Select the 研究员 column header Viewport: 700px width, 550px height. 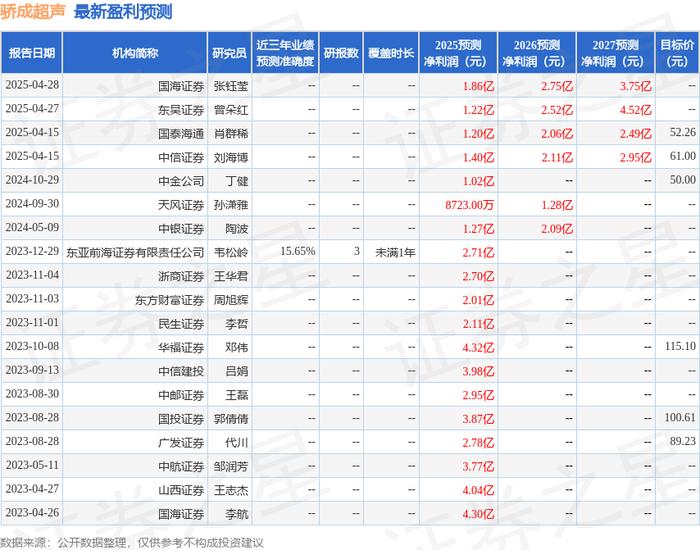coord(229,53)
